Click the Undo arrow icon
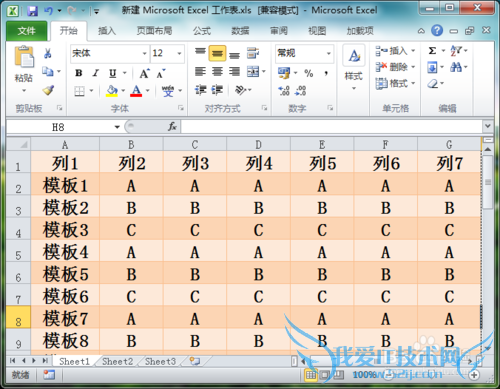This screenshot has height=389, width=500. click(49, 11)
